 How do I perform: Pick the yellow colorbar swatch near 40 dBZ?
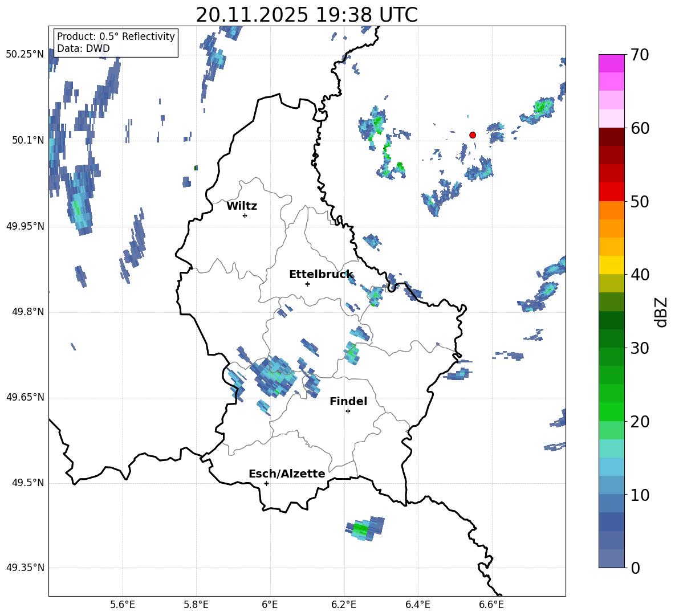coord(612,265)
